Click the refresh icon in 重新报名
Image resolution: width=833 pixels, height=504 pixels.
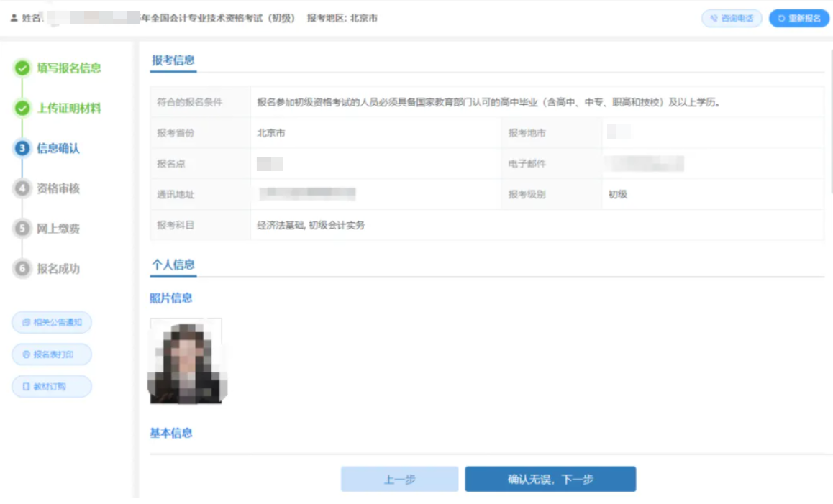(781, 19)
